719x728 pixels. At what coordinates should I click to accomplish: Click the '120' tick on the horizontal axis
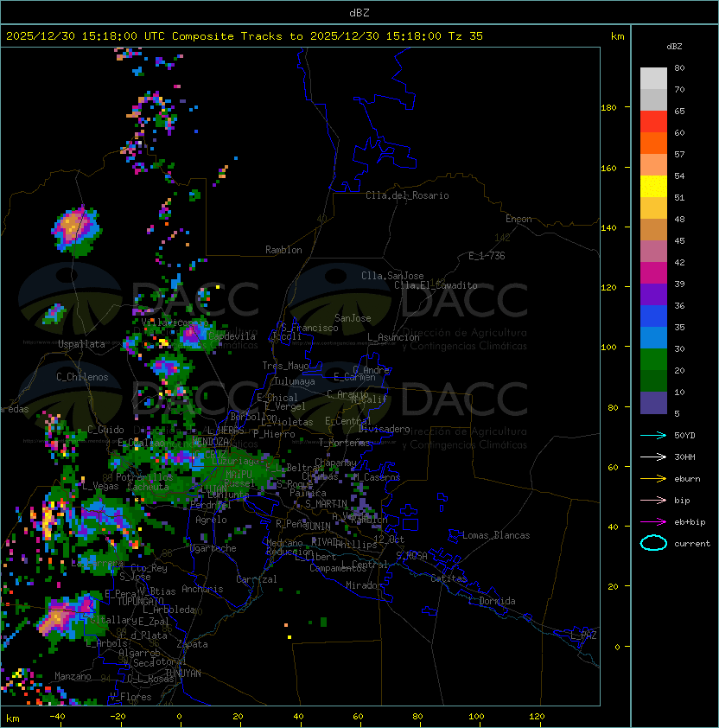[537, 717]
